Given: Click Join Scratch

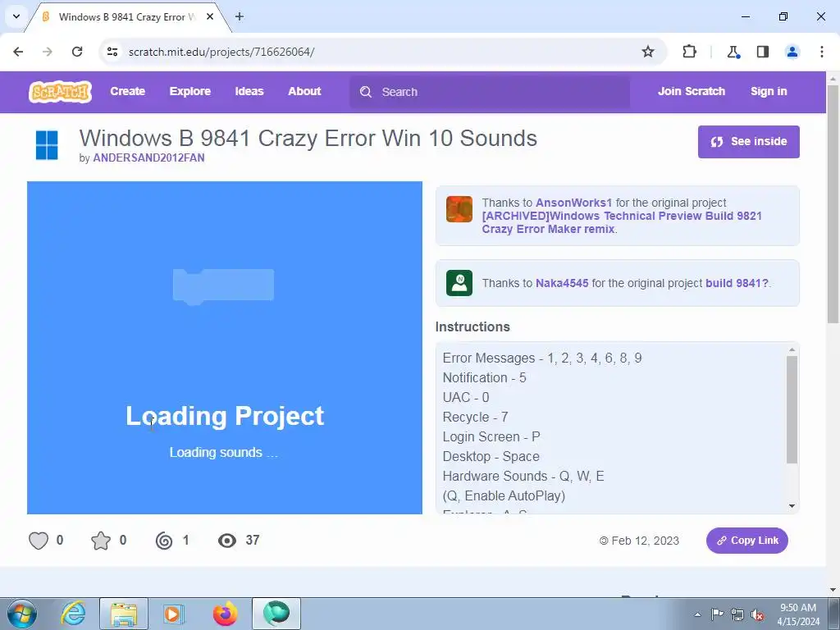Looking at the screenshot, I should click(x=692, y=92).
